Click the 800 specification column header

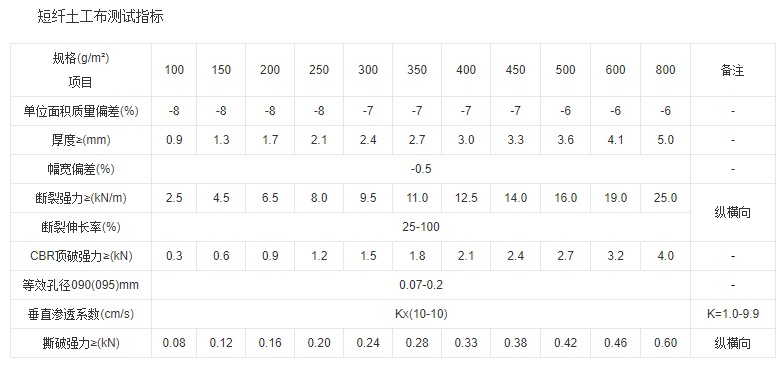point(666,70)
